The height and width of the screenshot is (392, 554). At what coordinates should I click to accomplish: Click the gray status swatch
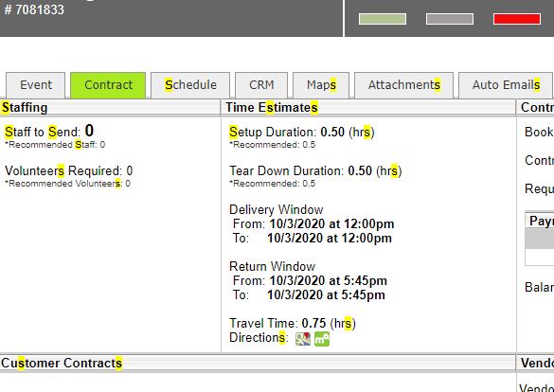[x=450, y=19]
